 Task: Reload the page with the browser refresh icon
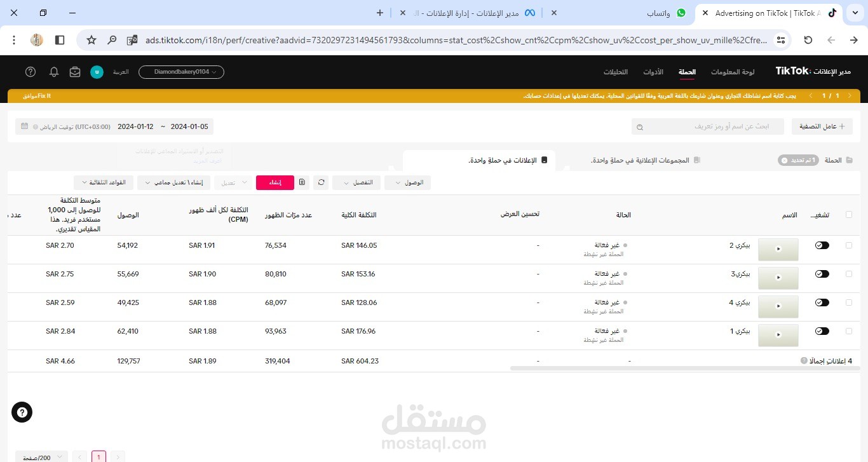808,40
